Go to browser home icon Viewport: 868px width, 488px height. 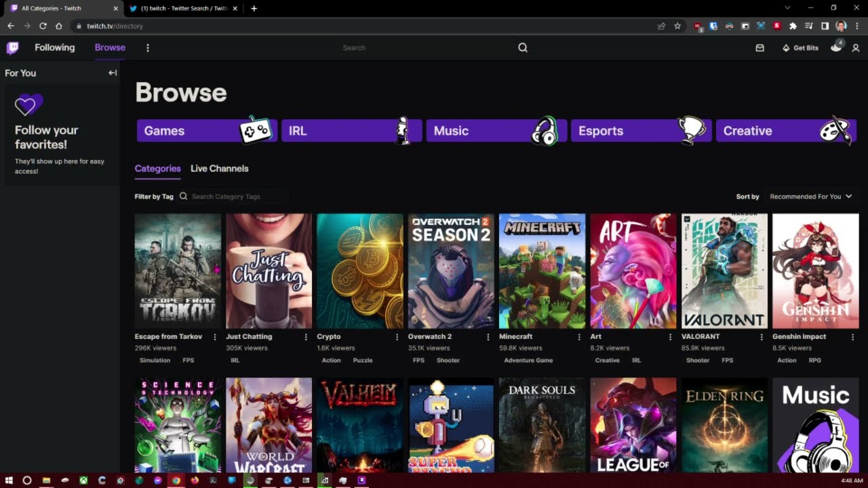59,26
